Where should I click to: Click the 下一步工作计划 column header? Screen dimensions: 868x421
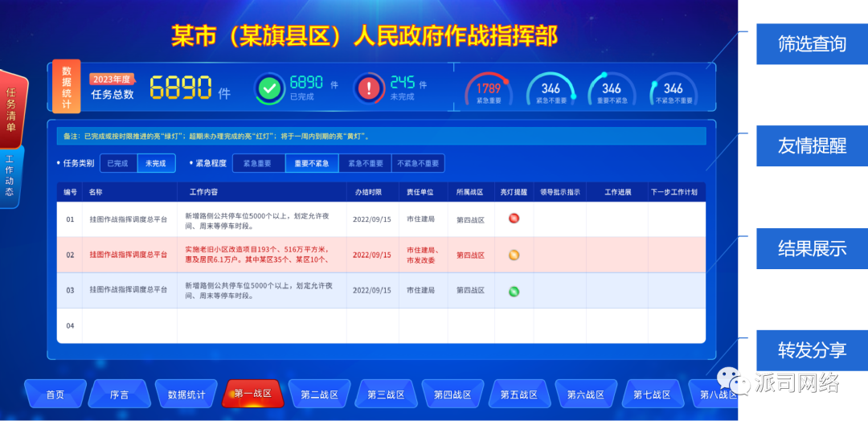pyautogui.click(x=674, y=192)
